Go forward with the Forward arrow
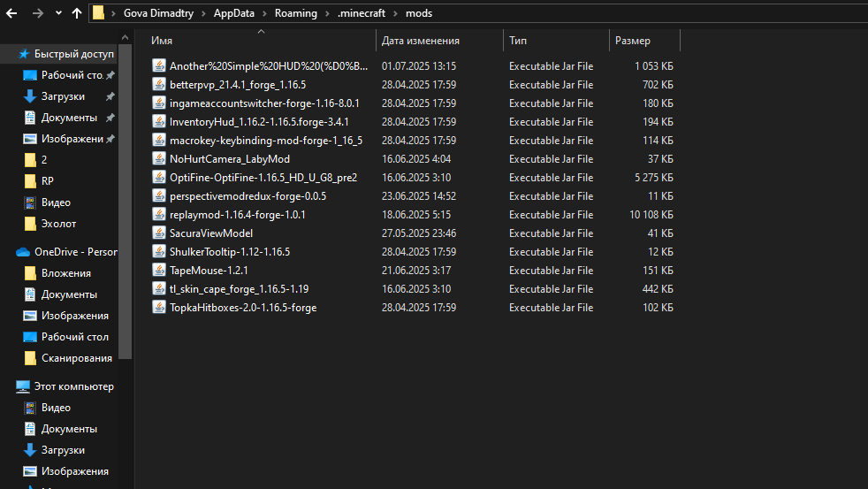Image resolution: width=868 pixels, height=489 pixels. coord(38,13)
